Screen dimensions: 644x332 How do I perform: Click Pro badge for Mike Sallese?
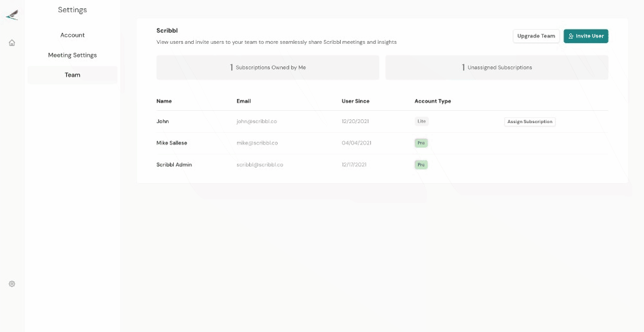421,143
